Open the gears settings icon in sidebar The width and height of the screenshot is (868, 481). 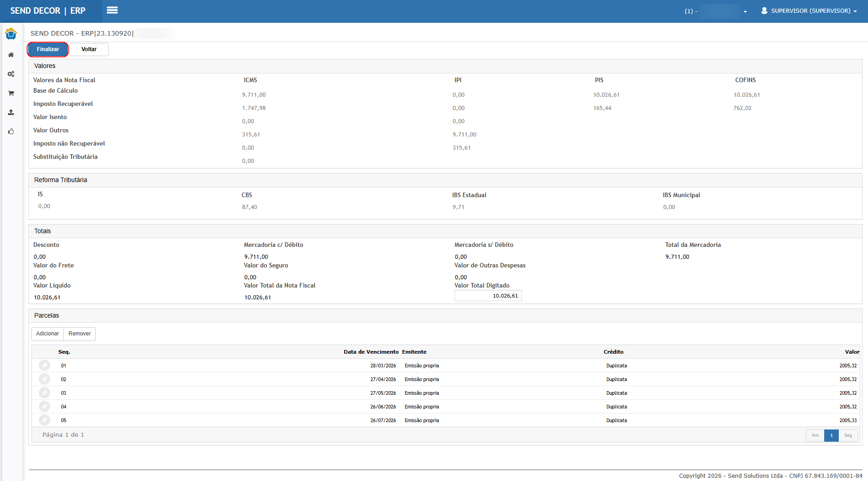11,74
